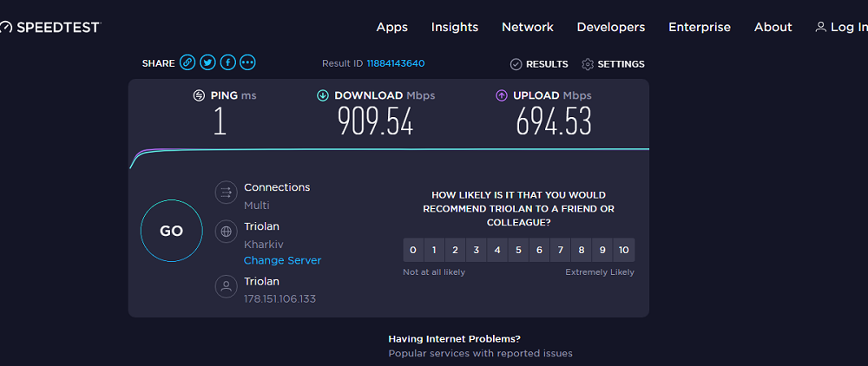
Task: Click the globe server icon
Action: click(x=226, y=232)
